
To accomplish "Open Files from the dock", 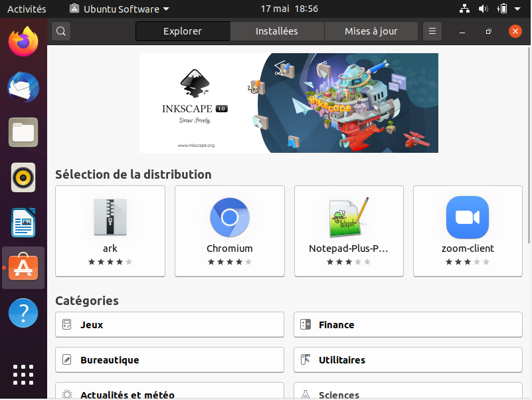I will click(23, 132).
